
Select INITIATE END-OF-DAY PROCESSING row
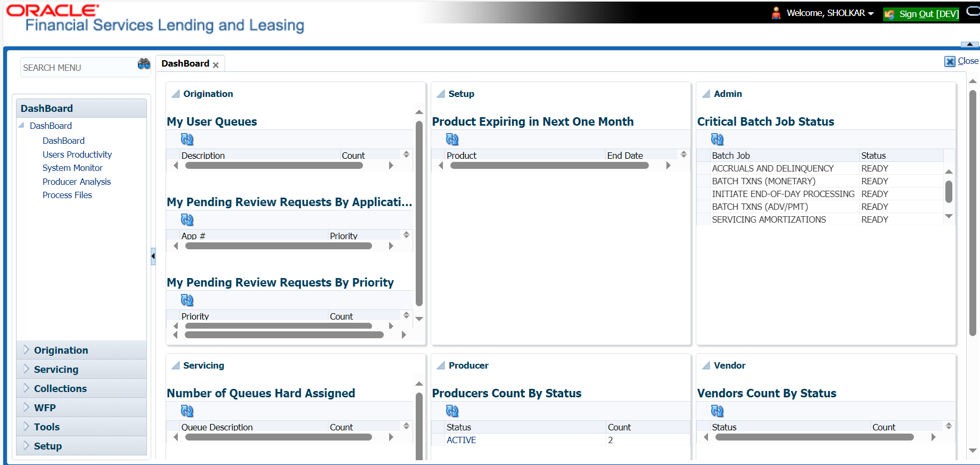coord(820,194)
